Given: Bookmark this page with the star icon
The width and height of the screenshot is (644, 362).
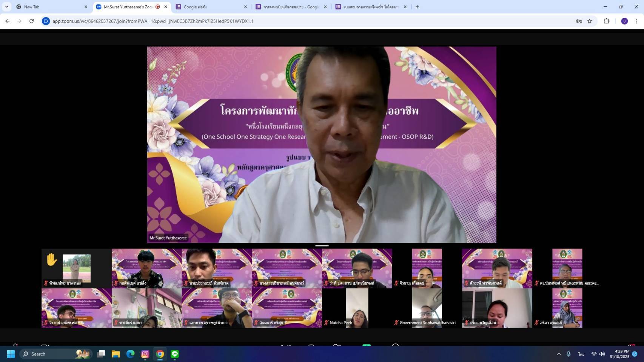Looking at the screenshot, I should click(x=590, y=21).
